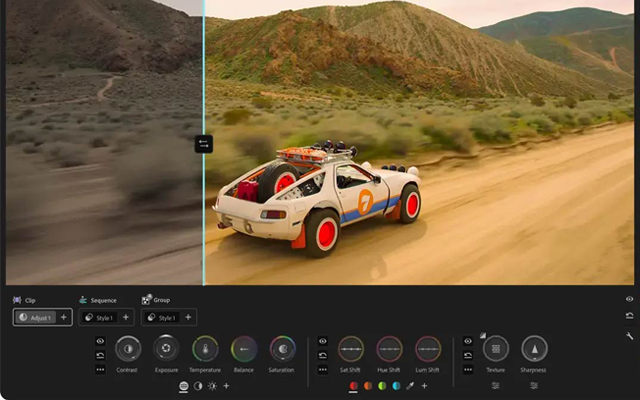Select the cyan color swatch

396,386
